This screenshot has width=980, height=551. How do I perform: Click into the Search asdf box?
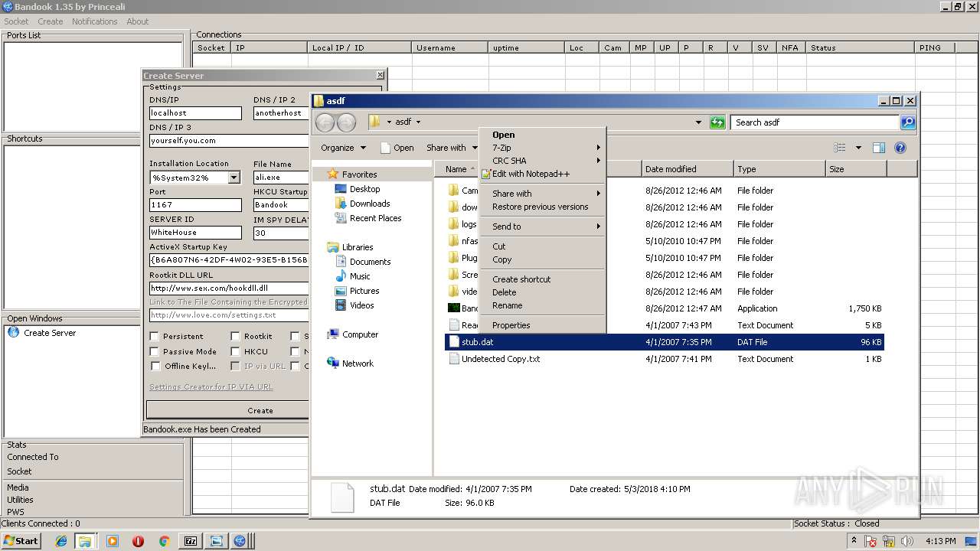[x=815, y=122]
